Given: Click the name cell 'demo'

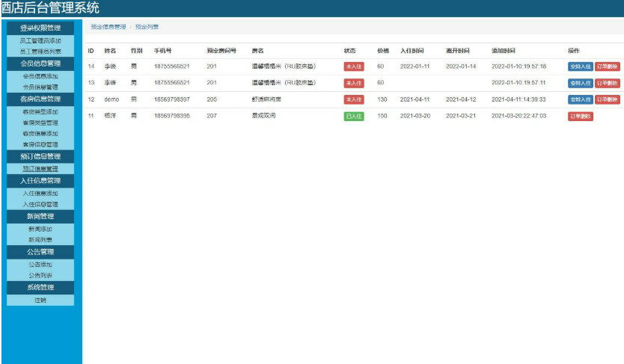Looking at the screenshot, I should (x=111, y=99).
